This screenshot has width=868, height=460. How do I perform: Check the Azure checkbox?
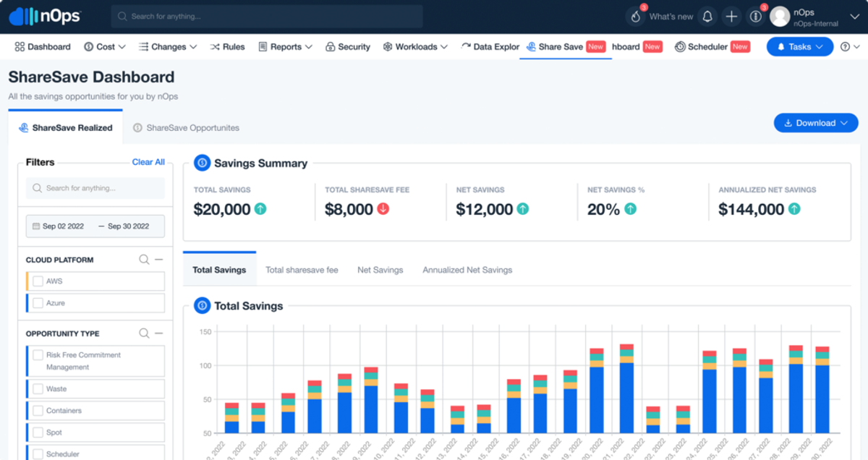pyautogui.click(x=38, y=303)
